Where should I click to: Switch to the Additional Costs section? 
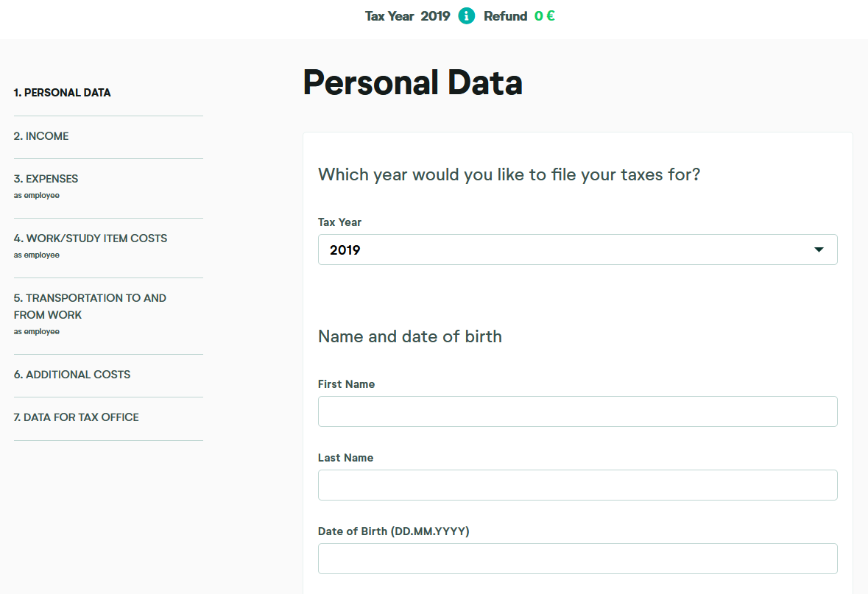coord(72,375)
